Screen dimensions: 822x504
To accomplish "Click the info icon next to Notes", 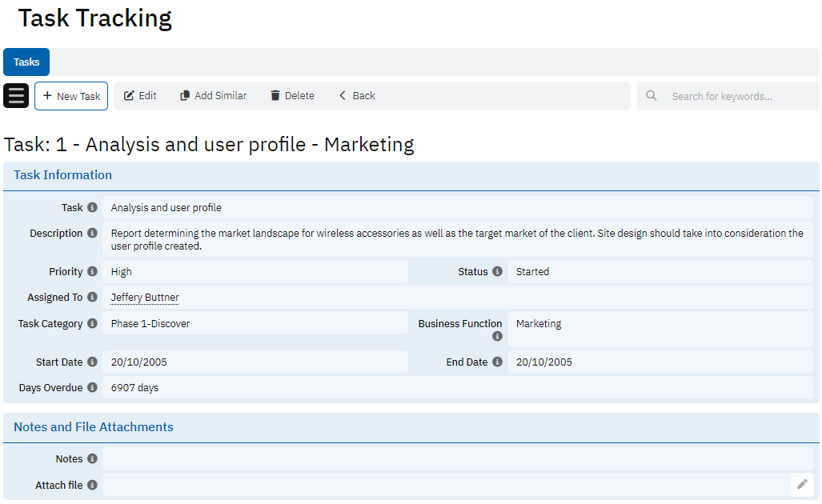I will coord(92,459).
